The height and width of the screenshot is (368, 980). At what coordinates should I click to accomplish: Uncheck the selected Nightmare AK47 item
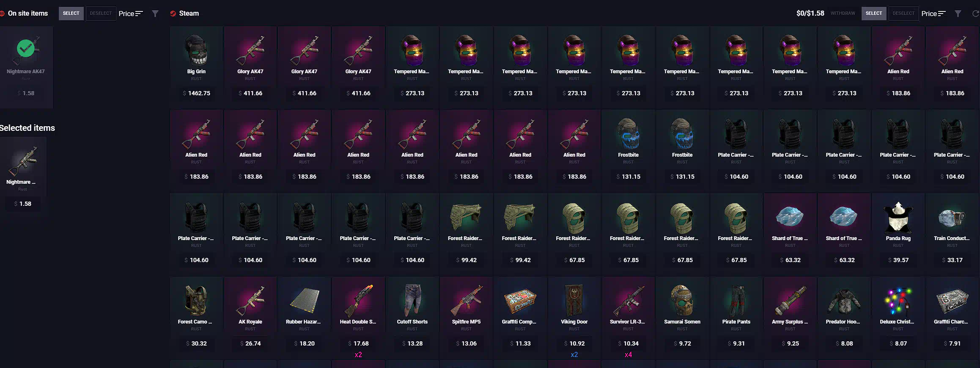point(26,67)
